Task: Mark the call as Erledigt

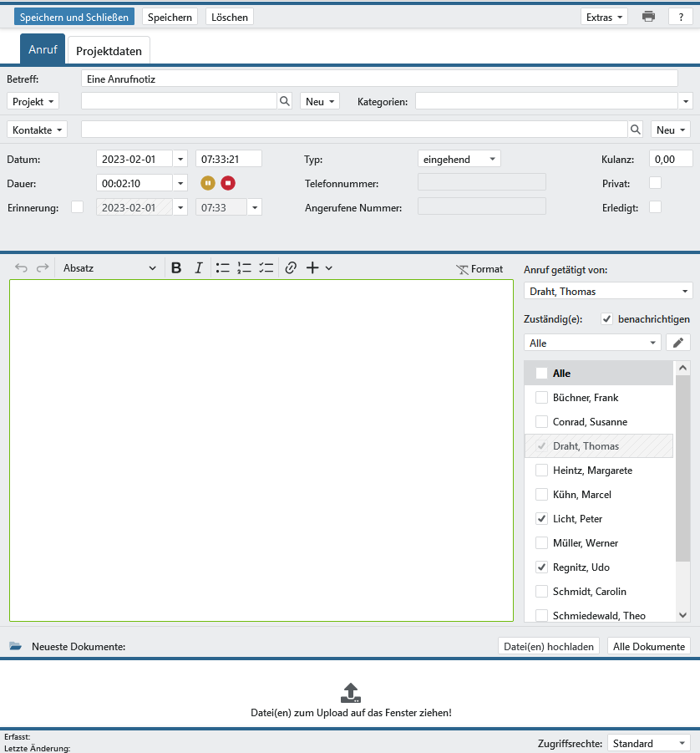Action: click(656, 207)
